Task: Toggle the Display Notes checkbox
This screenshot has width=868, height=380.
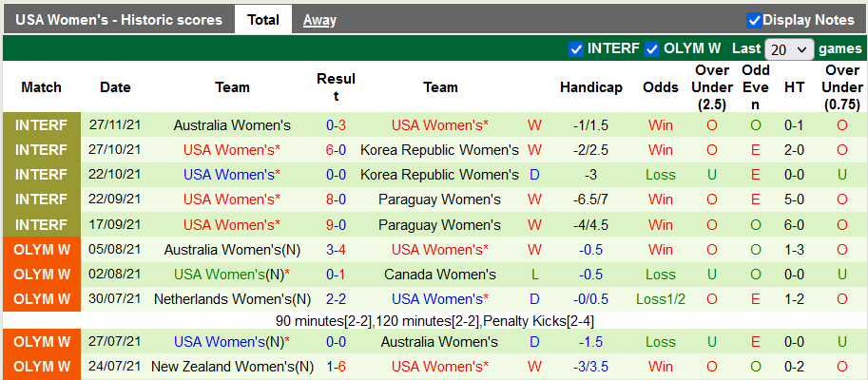Action: (754, 20)
